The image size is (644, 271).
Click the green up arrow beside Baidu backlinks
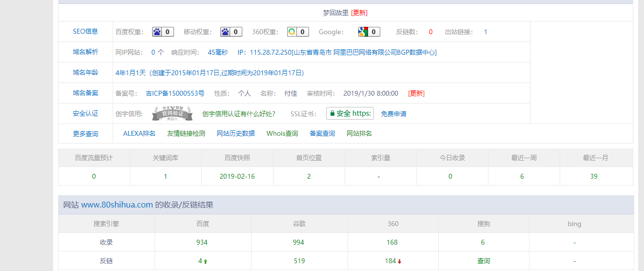(205, 262)
